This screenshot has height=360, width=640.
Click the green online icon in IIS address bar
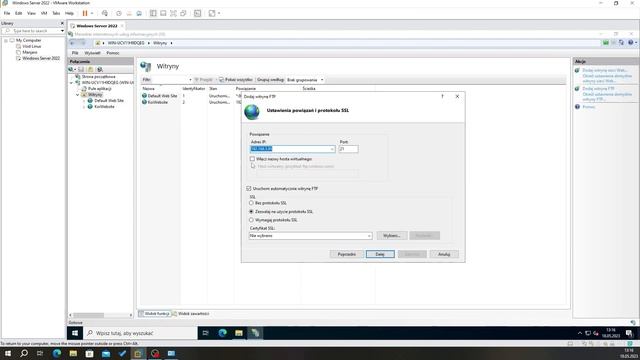pyautogui.click(x=606, y=42)
